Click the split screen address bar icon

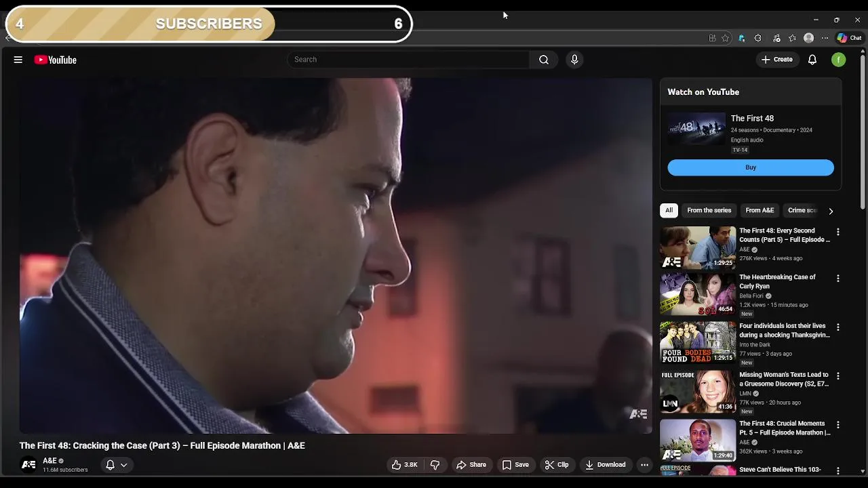(x=712, y=38)
